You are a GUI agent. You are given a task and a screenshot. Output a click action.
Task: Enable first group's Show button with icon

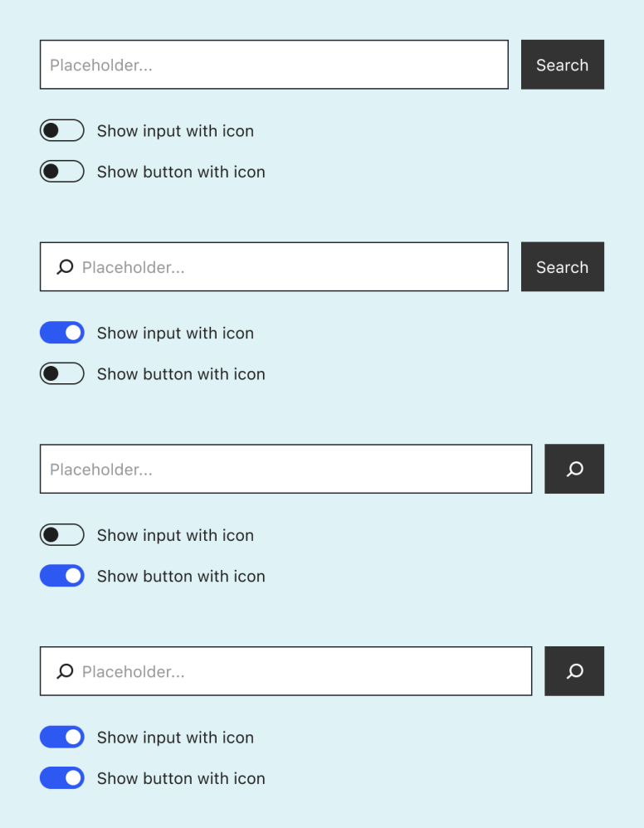61,171
